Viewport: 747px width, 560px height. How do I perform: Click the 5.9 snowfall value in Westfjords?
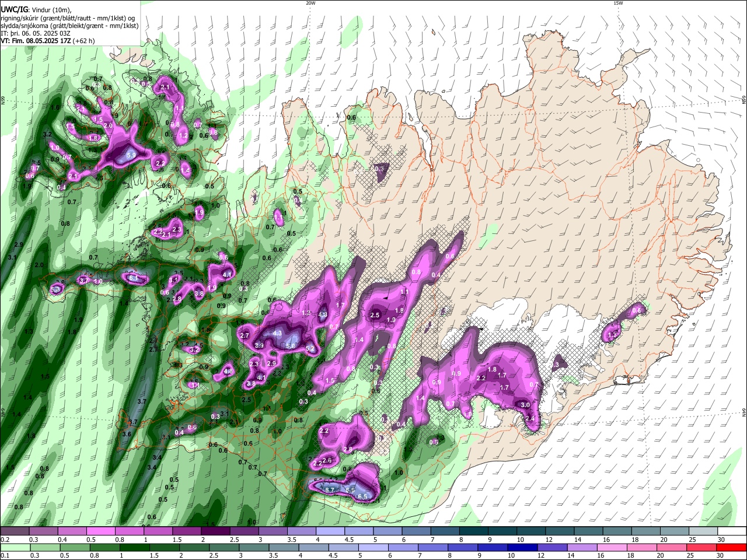click(x=131, y=155)
